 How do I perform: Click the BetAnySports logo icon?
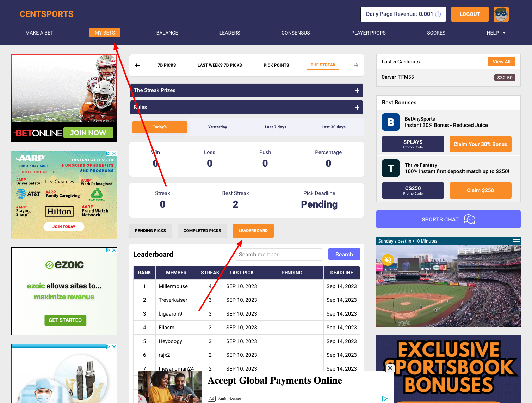(x=390, y=122)
